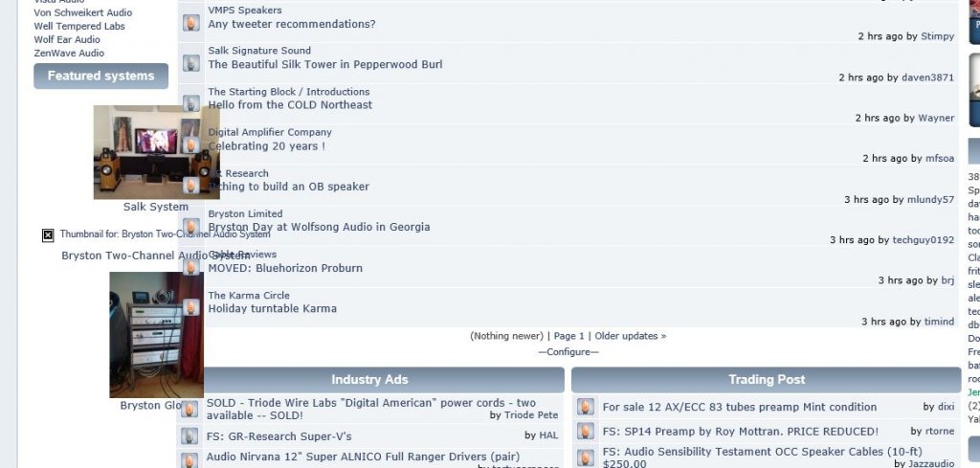View profile of user Stimpy
Image resolution: width=980 pixels, height=468 pixels.
(x=938, y=37)
